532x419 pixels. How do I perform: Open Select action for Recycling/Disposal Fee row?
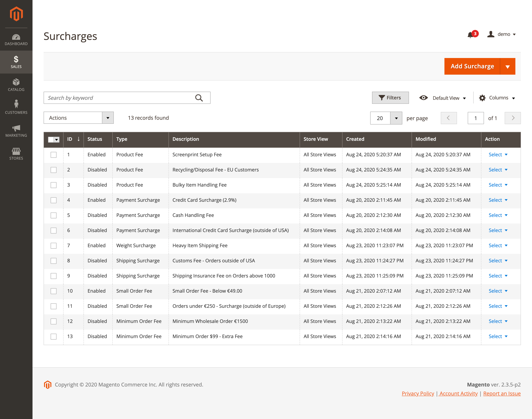point(498,170)
